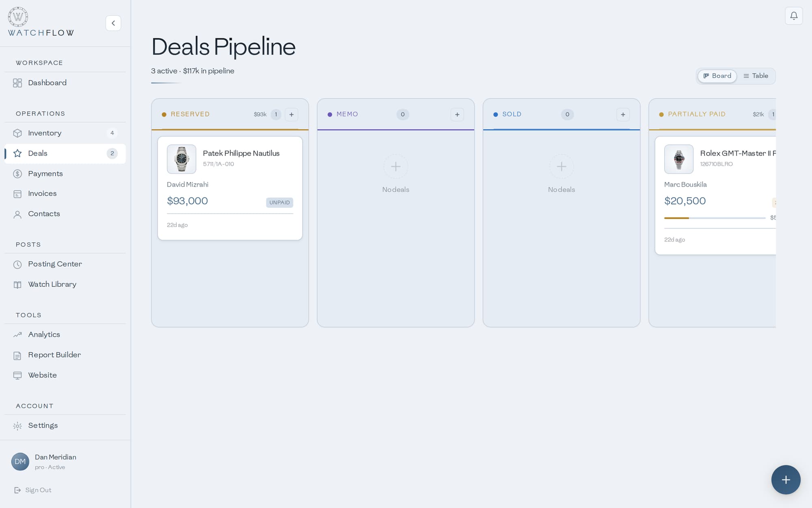Add a deal to the Reserved column
This screenshot has width=812, height=508.
[292, 115]
